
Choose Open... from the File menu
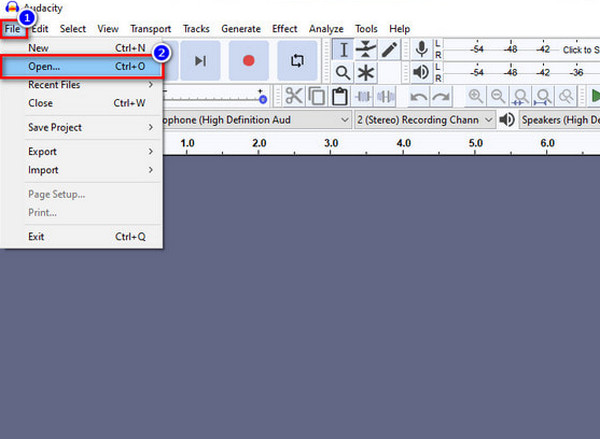(82, 66)
